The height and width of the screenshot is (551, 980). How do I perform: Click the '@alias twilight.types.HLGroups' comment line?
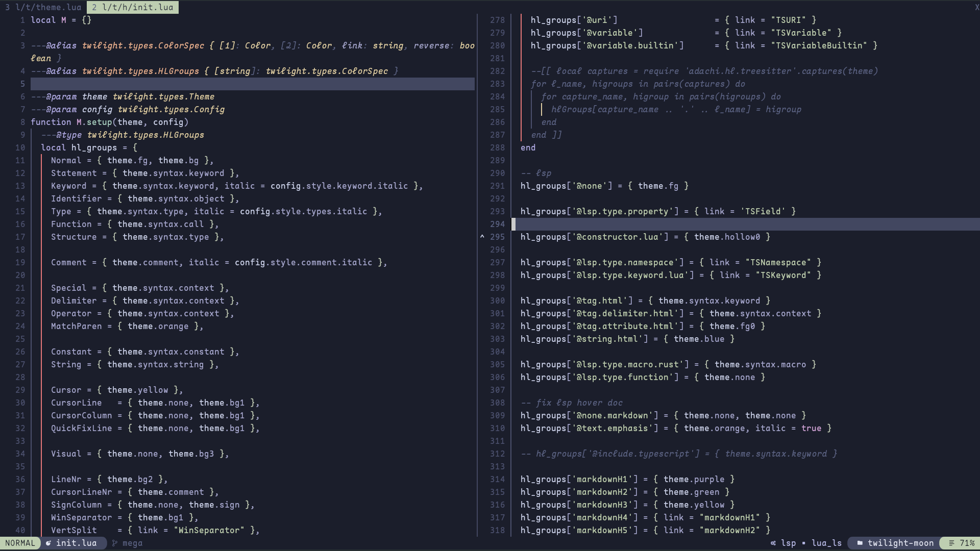coord(214,71)
